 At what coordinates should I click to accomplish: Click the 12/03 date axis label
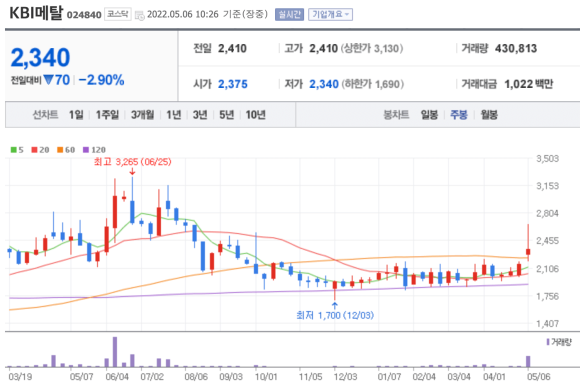[x=345, y=377]
